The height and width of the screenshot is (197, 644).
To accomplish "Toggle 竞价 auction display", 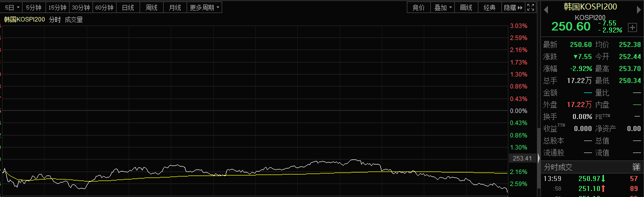I will tap(418, 7).
